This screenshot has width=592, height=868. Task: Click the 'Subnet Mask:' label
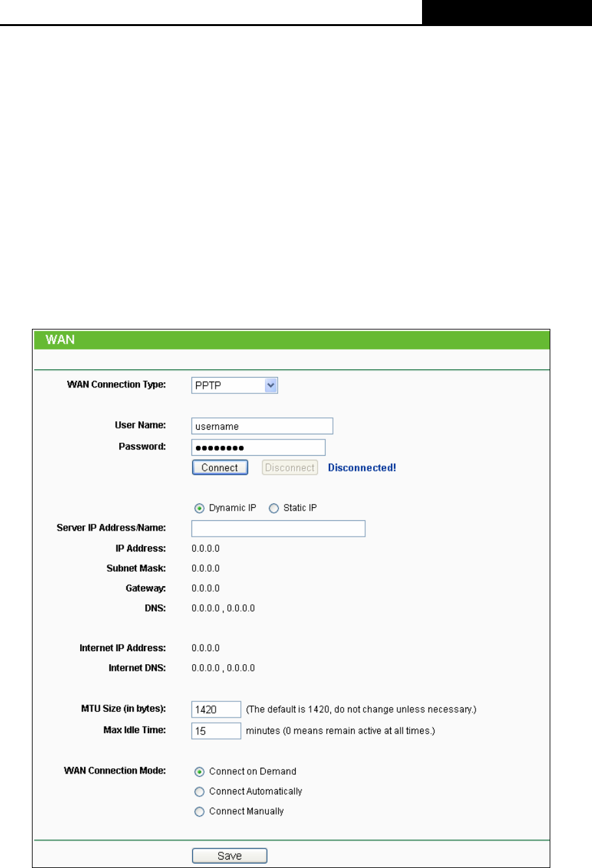(137, 568)
